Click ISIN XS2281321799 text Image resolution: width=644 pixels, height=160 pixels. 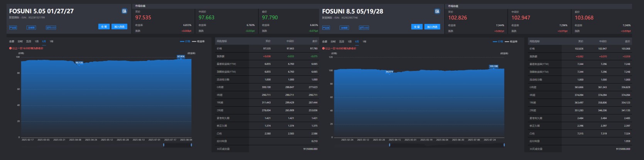point(33,17)
